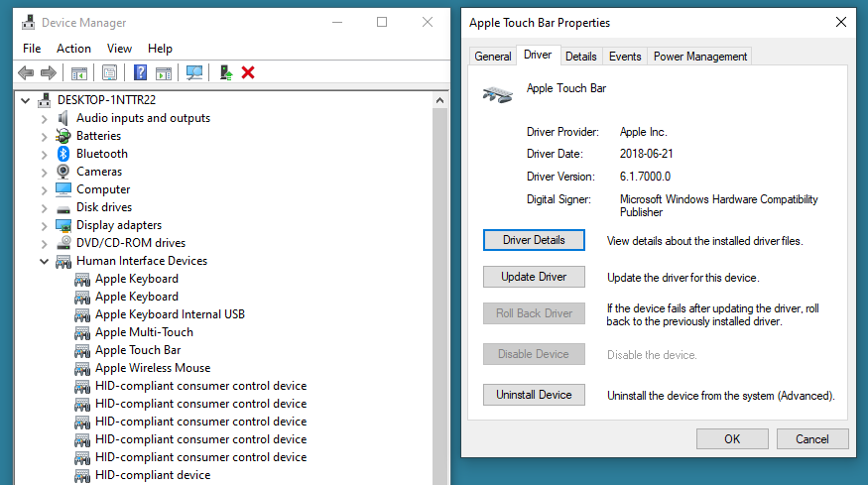Click the Cameras category icon

(x=63, y=171)
